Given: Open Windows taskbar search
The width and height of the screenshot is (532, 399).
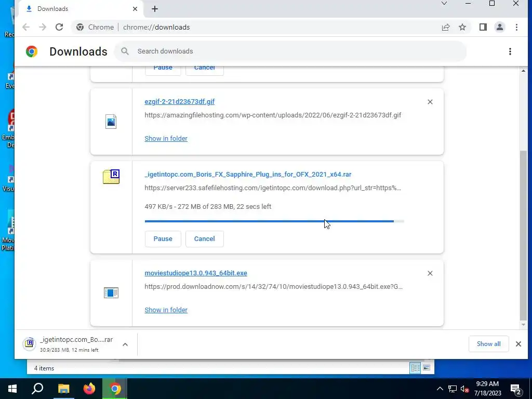Looking at the screenshot, I should (x=37, y=389).
